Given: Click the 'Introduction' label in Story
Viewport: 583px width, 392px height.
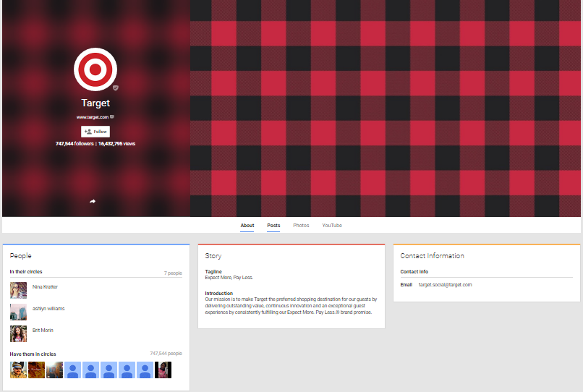Looking at the screenshot, I should click(x=219, y=294).
